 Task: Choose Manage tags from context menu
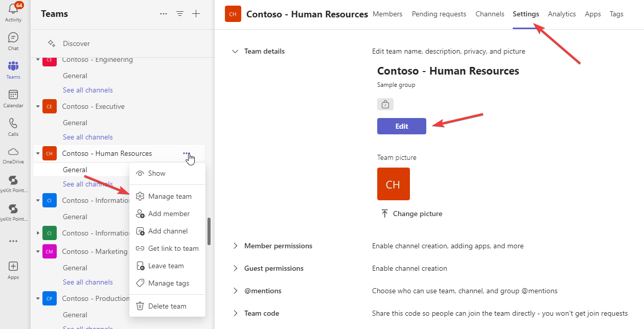point(167,283)
